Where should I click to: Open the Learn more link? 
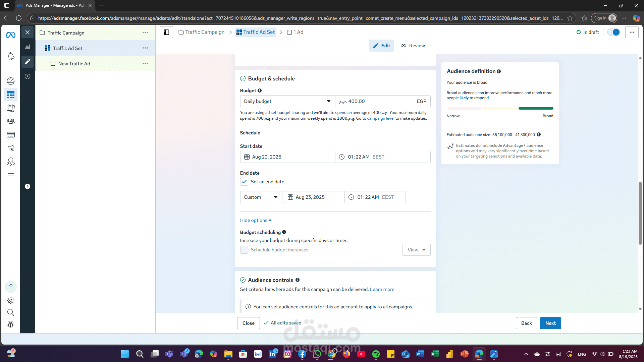coord(382,289)
